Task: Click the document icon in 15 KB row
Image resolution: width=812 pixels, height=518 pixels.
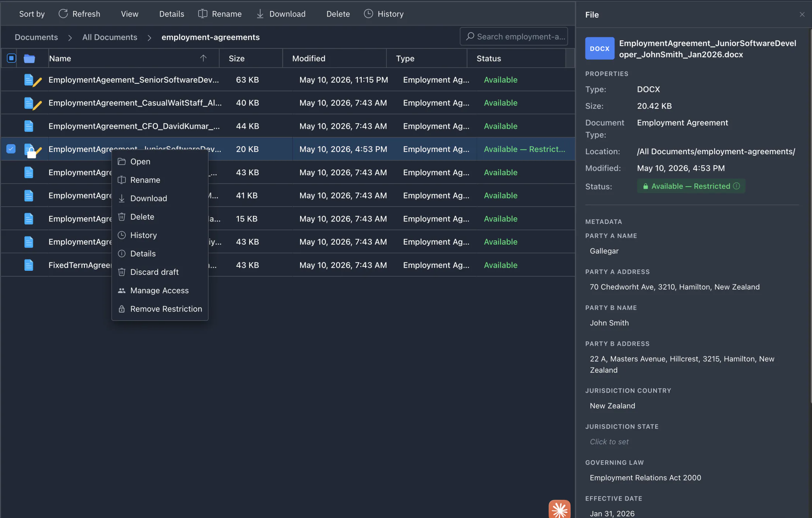Action: (29, 219)
